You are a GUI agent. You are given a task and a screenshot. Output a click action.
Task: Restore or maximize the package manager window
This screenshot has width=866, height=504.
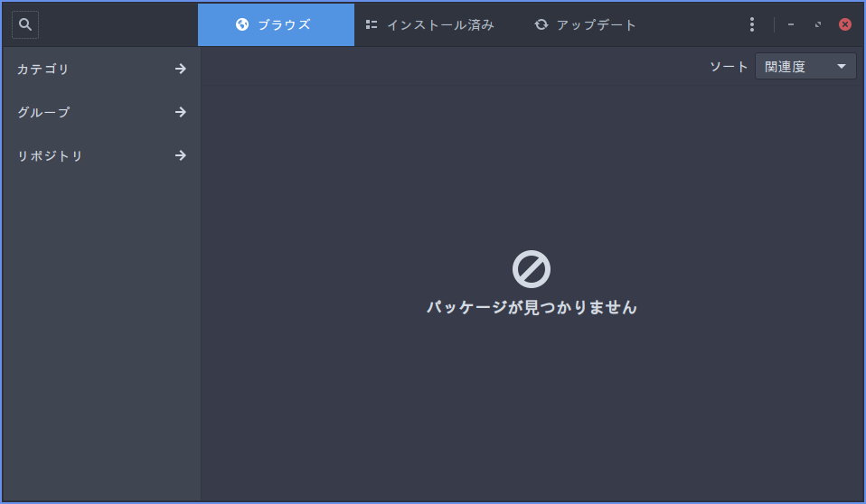point(818,24)
